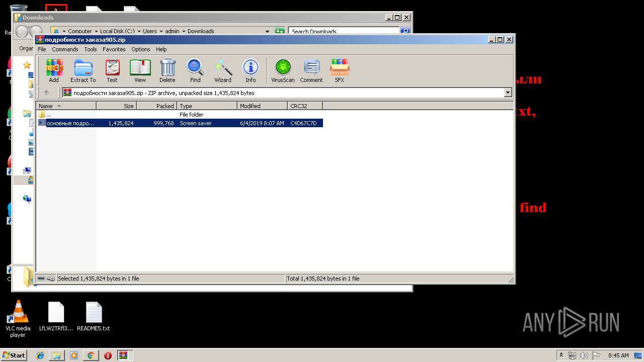Click the Favorites star in the Explorer sidebar
This screenshot has height=362, width=644.
click(x=27, y=65)
